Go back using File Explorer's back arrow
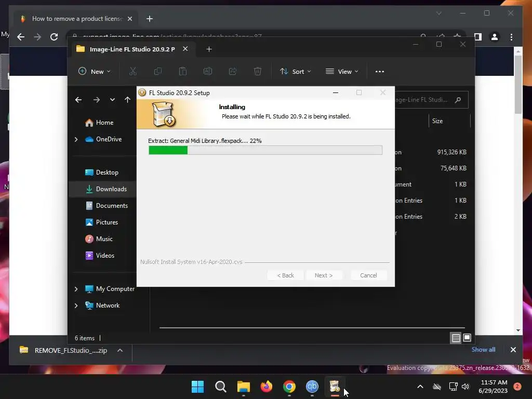Image resolution: width=532 pixels, height=399 pixels. click(78, 100)
